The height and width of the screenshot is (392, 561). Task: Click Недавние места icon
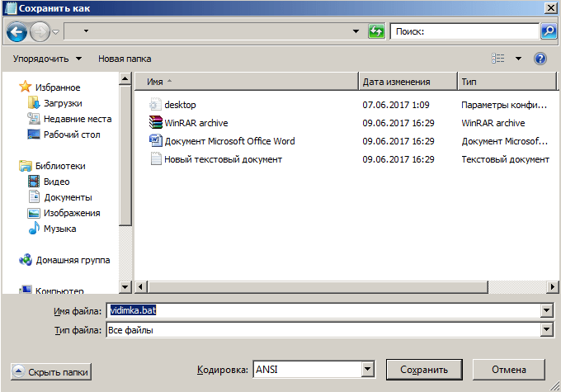tap(34, 119)
